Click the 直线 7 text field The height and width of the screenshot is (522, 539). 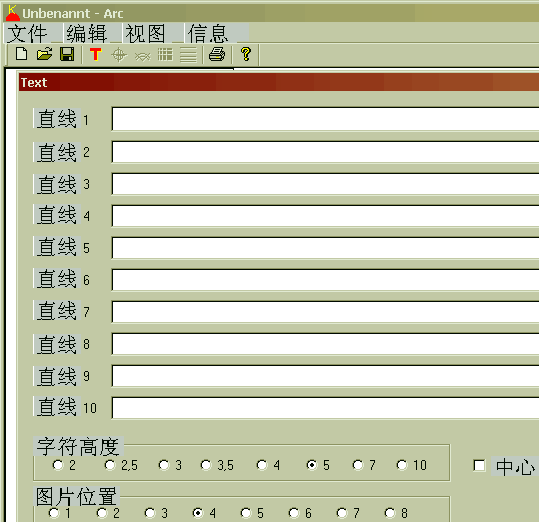(x=325, y=312)
